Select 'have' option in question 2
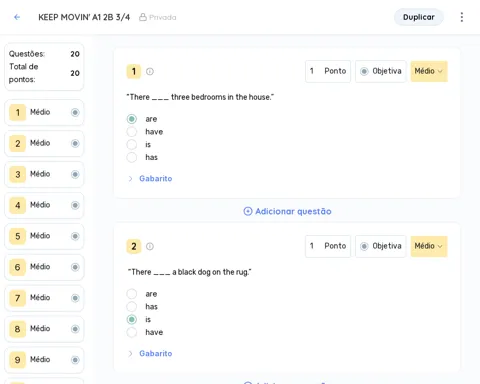The width and height of the screenshot is (480, 384). coord(132,332)
